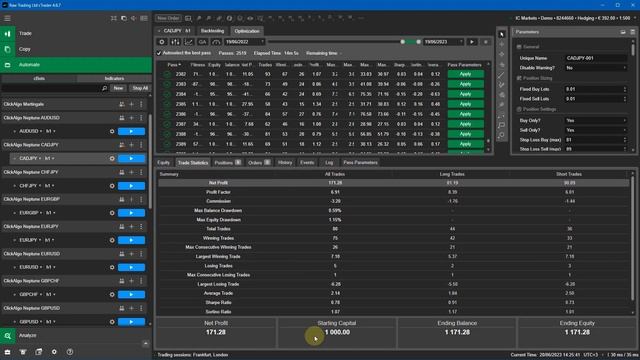
Task: Apply parameters of pass 2385
Action: click(x=465, y=104)
